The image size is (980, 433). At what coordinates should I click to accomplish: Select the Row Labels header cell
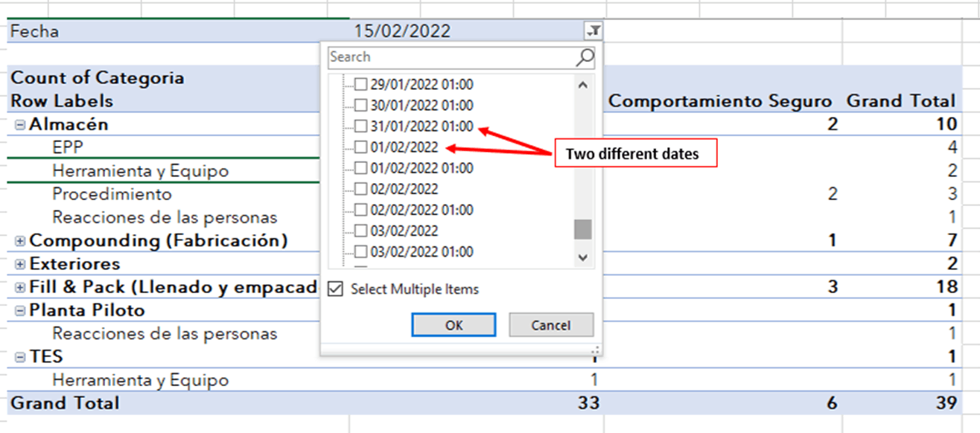click(62, 100)
